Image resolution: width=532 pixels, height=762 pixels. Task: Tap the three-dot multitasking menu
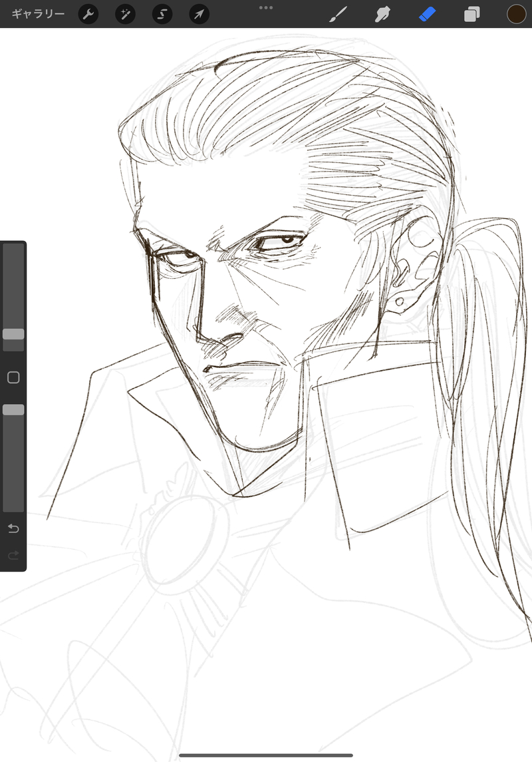[x=266, y=7]
